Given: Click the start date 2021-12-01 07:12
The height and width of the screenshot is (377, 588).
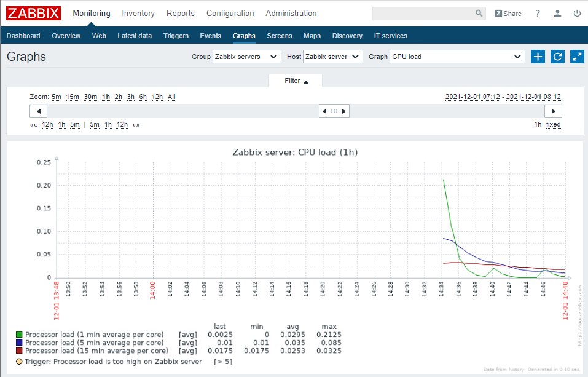Looking at the screenshot, I should coord(472,97).
